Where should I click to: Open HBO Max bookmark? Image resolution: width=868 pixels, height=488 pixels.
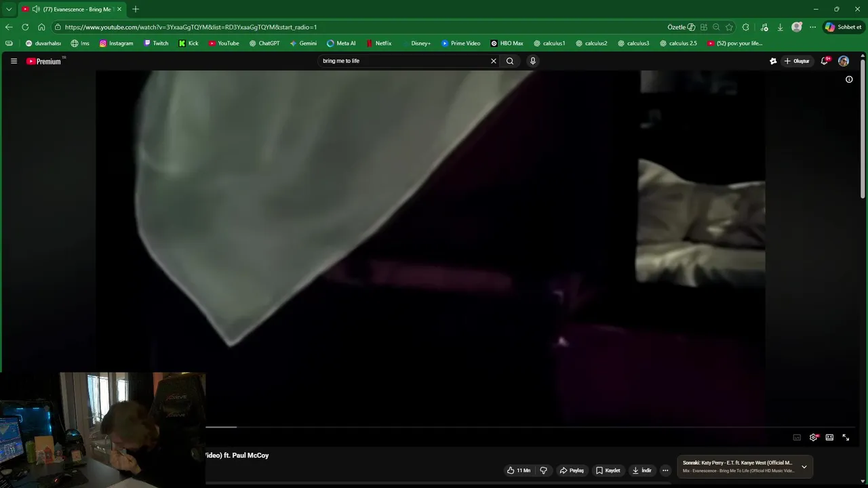tap(507, 43)
